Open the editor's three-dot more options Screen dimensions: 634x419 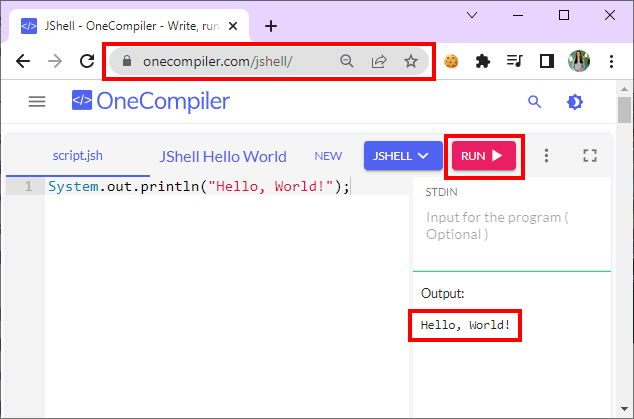tap(546, 155)
